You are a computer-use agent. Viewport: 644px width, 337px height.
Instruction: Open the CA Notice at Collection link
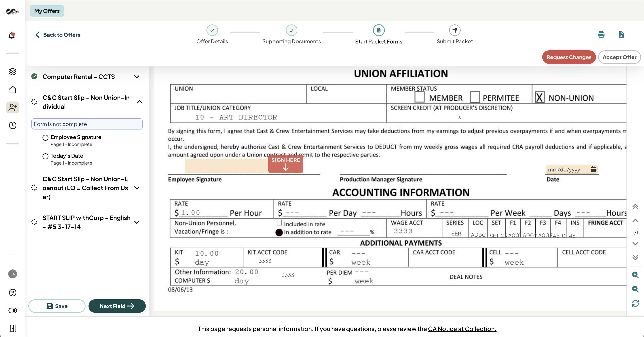coord(462,329)
